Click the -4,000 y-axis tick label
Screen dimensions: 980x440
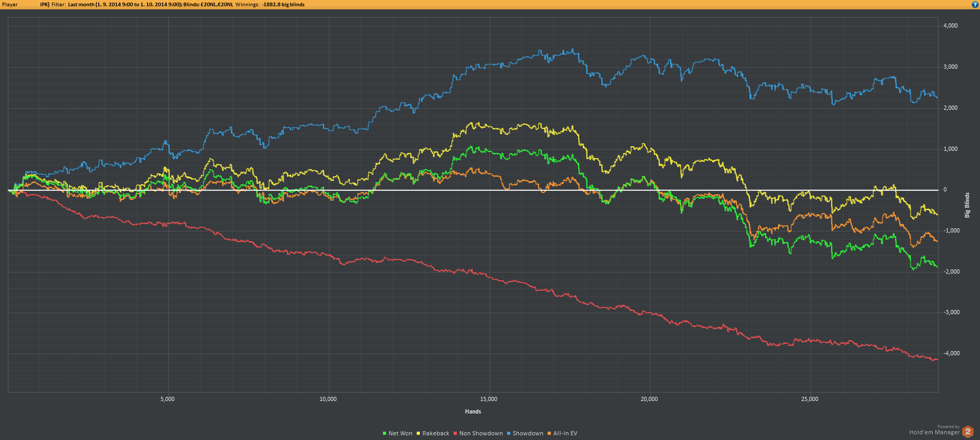951,353
